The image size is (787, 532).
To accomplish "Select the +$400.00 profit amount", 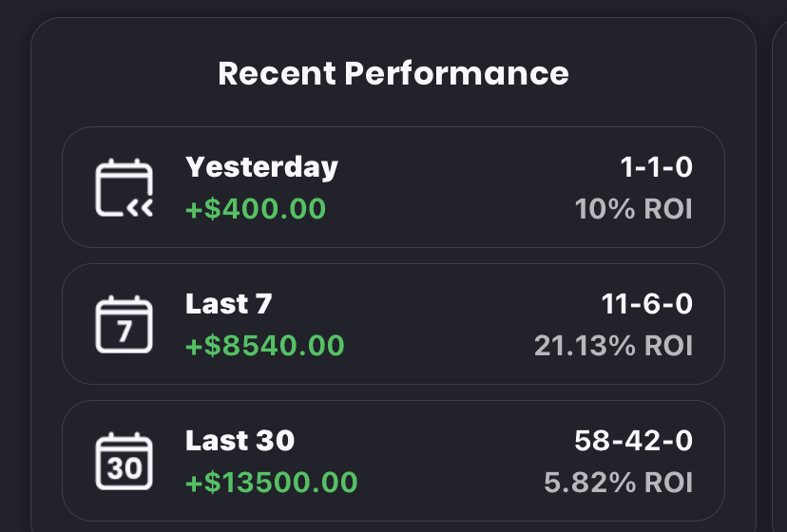I will tap(256, 208).
